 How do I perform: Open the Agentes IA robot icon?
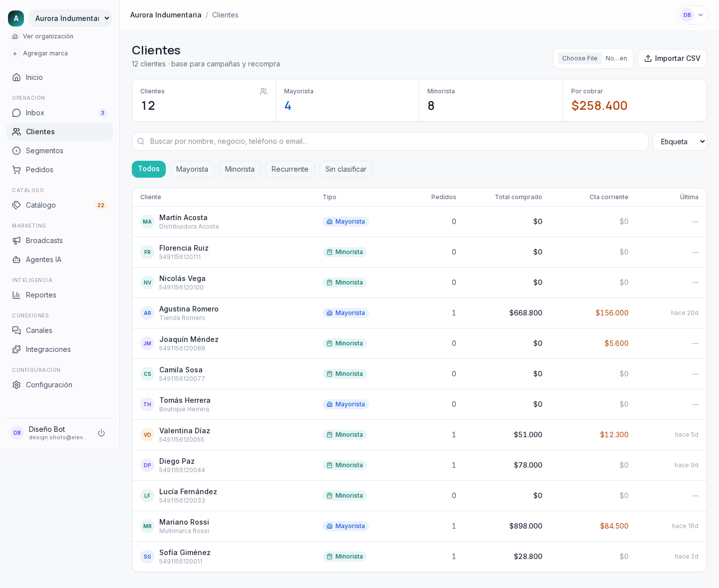click(x=16, y=260)
